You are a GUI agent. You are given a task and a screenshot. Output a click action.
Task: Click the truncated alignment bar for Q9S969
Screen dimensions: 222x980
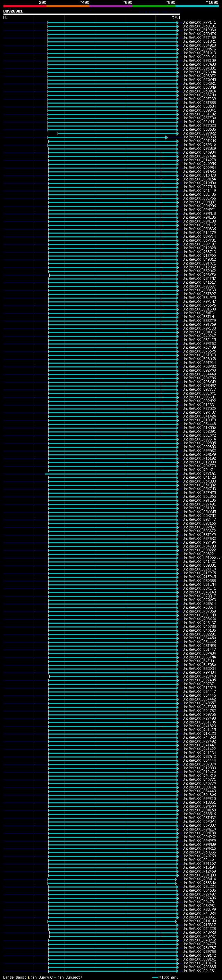(x=107, y=137)
